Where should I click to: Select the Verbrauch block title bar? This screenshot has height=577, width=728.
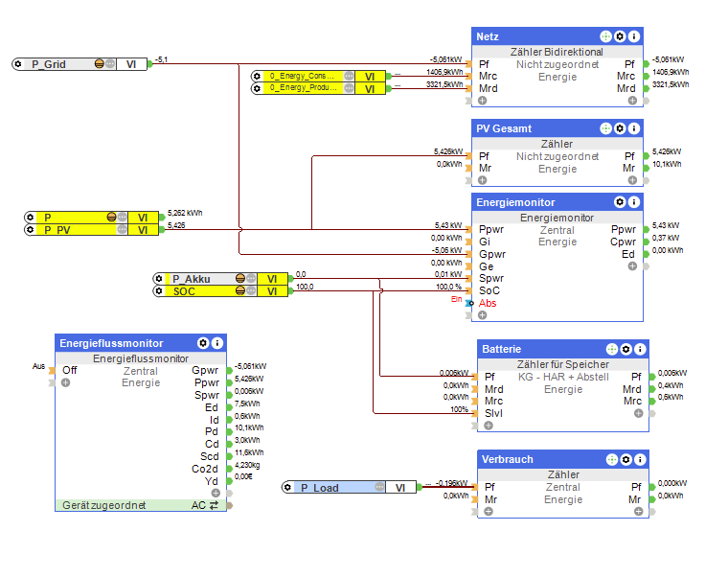point(536,460)
